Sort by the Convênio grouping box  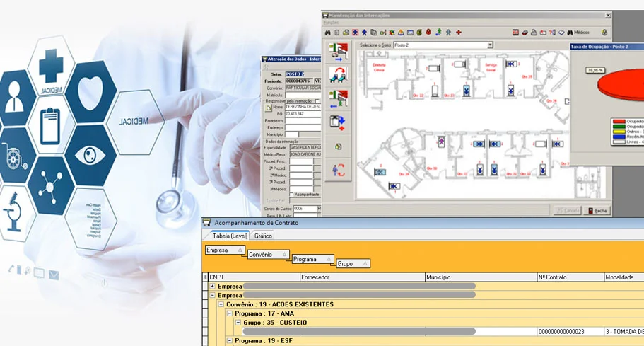(x=268, y=255)
